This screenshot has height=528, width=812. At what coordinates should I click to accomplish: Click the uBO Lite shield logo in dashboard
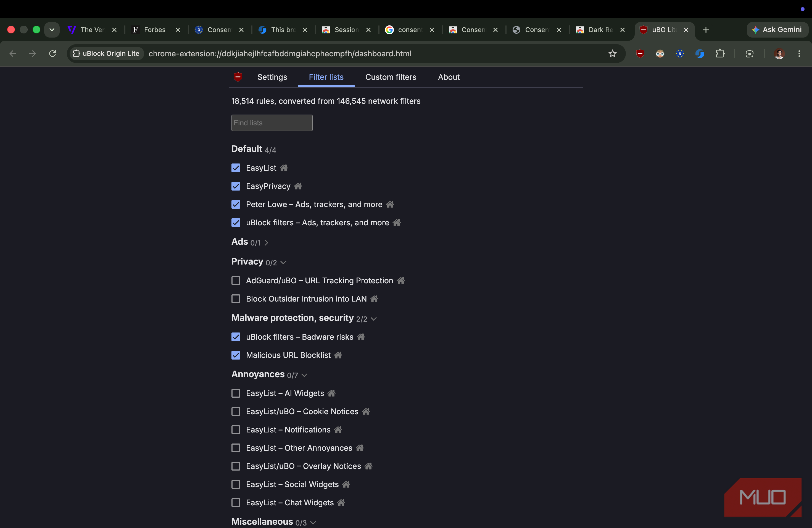238,77
